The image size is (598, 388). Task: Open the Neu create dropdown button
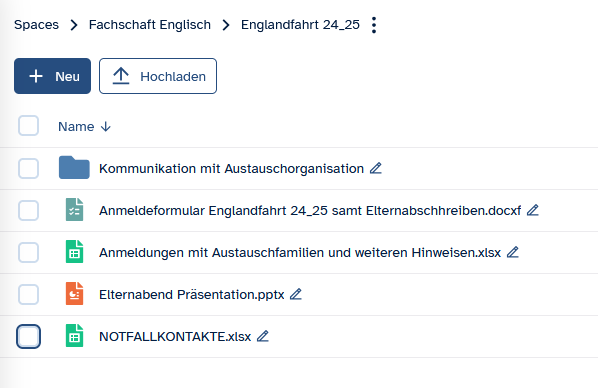click(x=53, y=76)
